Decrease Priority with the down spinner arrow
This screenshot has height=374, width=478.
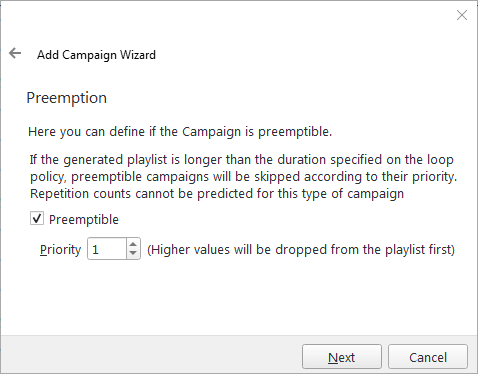pos(133,254)
